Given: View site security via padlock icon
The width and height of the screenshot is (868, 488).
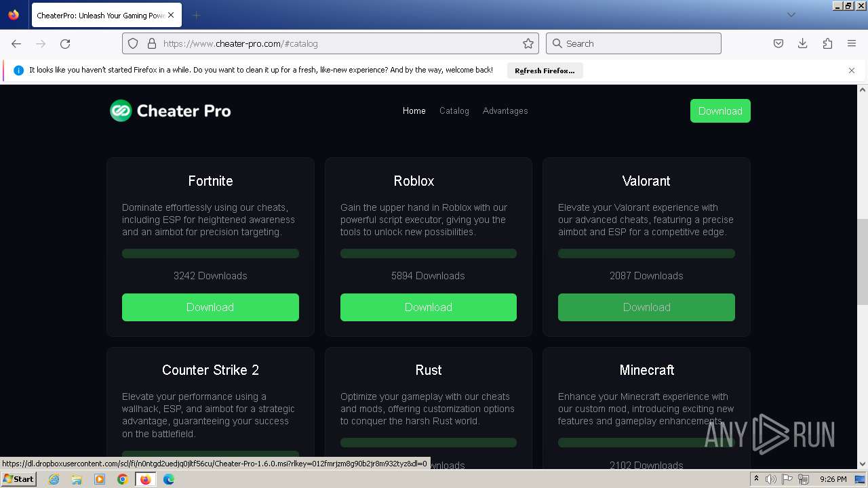Looking at the screenshot, I should coord(151,43).
